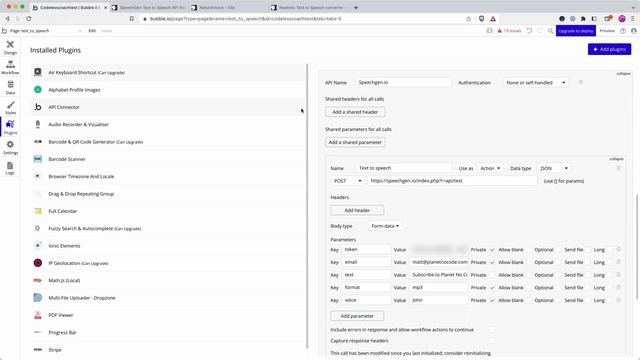Open the help question-mark icon
This screenshot has height=360, width=640.
[x=623, y=31]
